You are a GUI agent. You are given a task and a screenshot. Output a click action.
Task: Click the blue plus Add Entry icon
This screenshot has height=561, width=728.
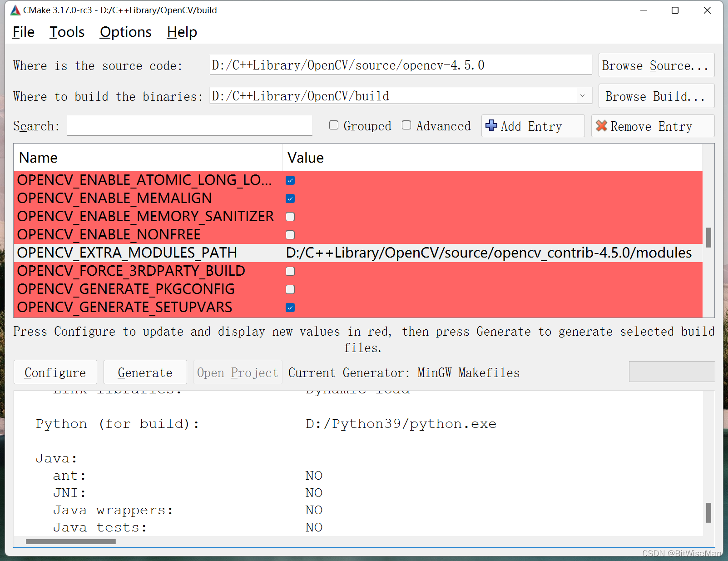(x=491, y=125)
